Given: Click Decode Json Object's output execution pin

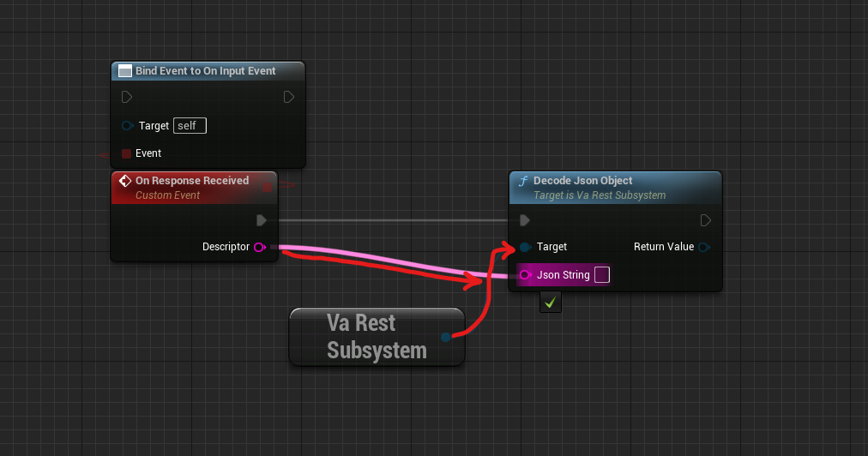Looking at the screenshot, I should pyautogui.click(x=705, y=220).
